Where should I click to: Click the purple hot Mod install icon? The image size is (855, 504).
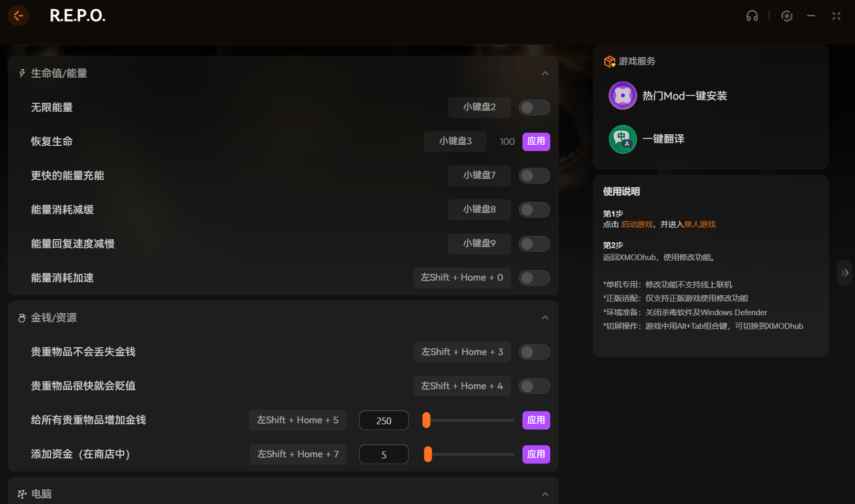click(x=623, y=95)
